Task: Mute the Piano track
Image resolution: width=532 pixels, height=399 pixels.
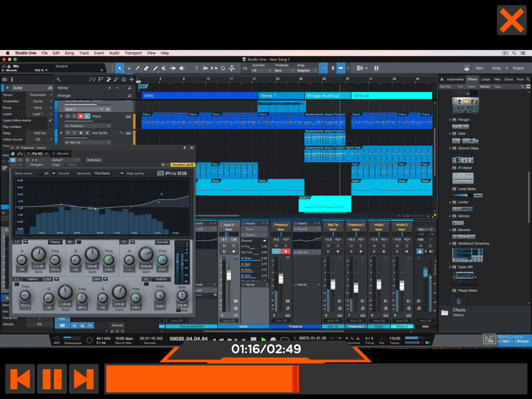Action: coord(68,117)
